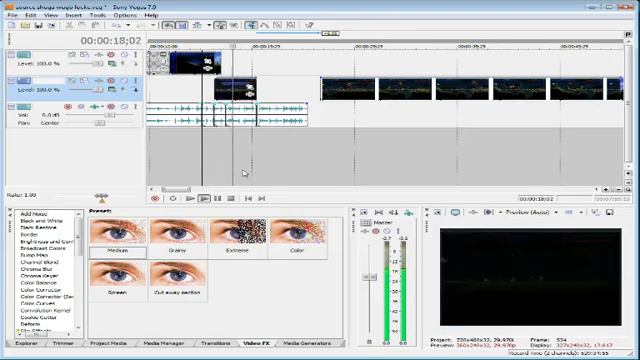Minimize the audio track
The image size is (640, 360).
[x=11, y=107]
